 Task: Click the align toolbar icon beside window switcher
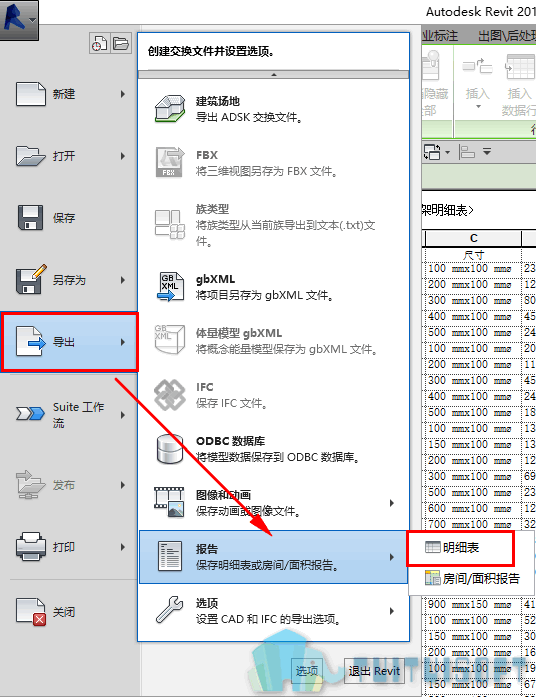(467, 152)
